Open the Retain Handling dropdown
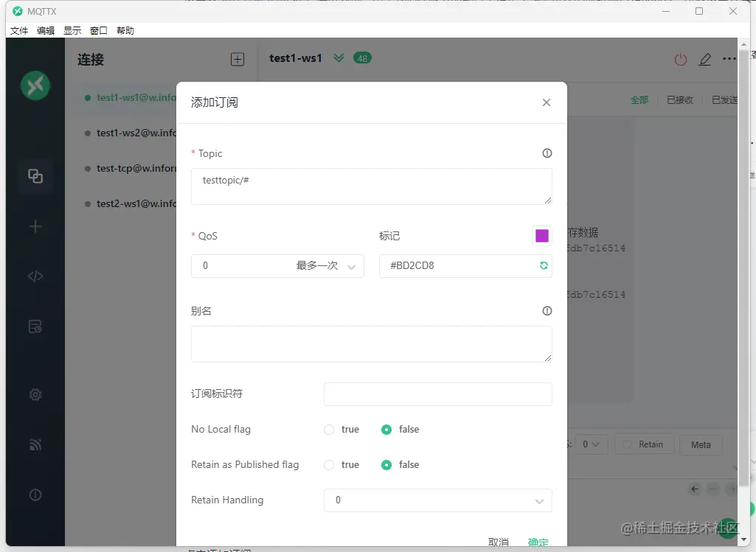756x552 pixels. 438,500
